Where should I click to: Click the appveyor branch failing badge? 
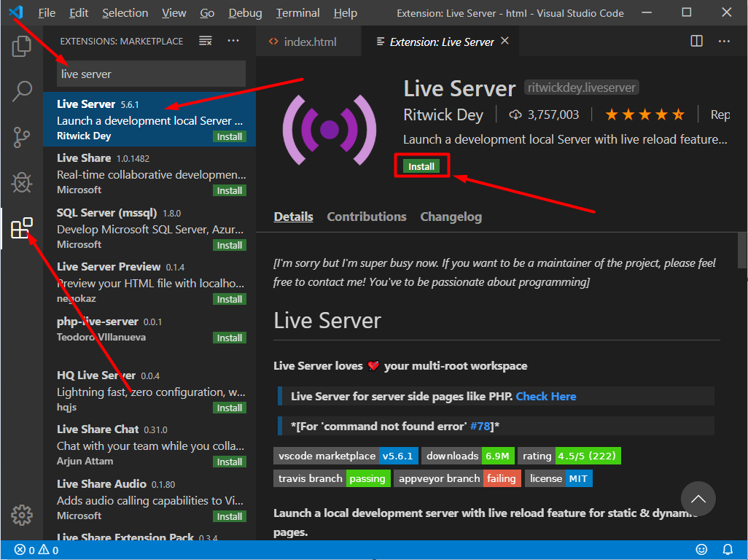tap(457, 478)
